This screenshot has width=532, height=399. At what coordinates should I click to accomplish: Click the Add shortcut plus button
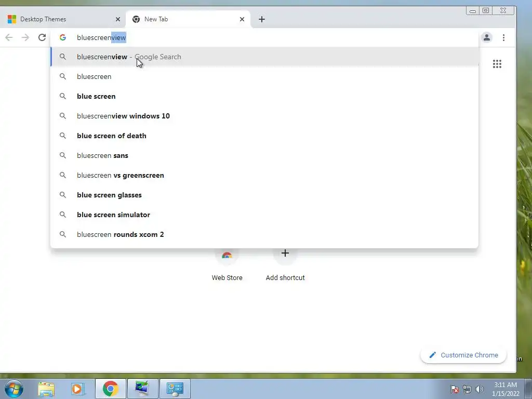pos(285,253)
